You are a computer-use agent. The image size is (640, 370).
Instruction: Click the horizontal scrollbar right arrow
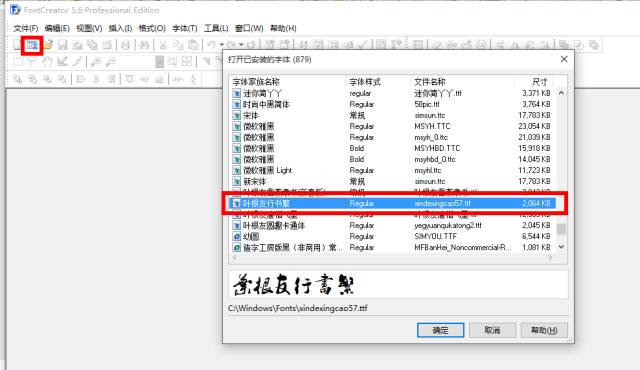pos(550,257)
